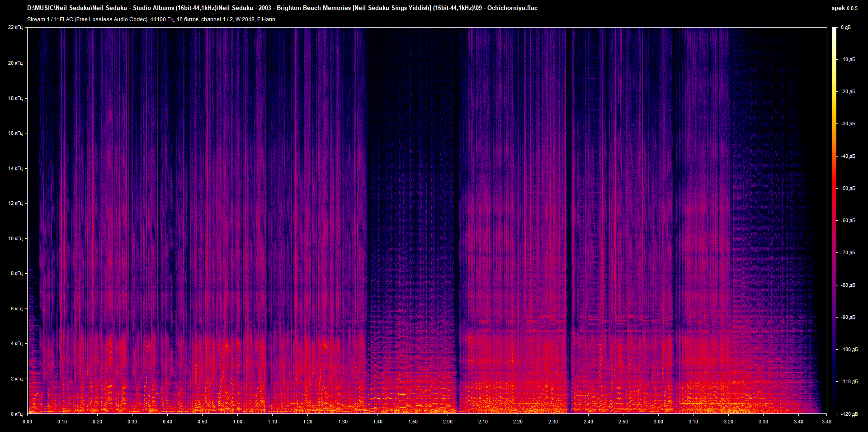This screenshot has width=868, height=432.
Task: Click the 3:10 time axis label
Action: coord(693,422)
